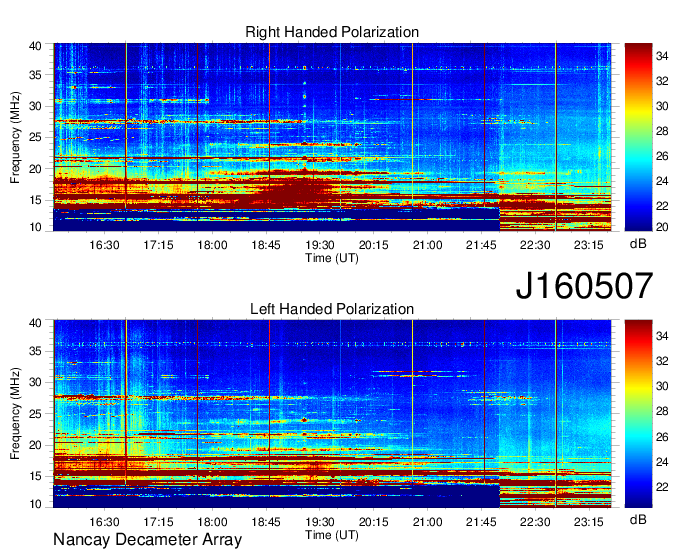The width and height of the screenshot is (680, 552).
Task: Click the 19:30 time tick under Left Handed plot
Action: point(320,522)
